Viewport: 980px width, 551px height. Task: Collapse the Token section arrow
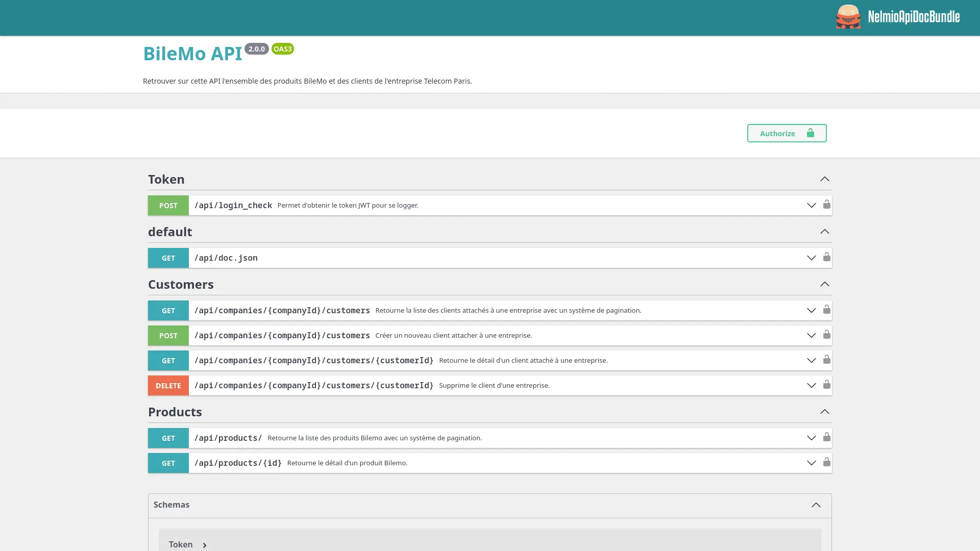[x=824, y=179]
